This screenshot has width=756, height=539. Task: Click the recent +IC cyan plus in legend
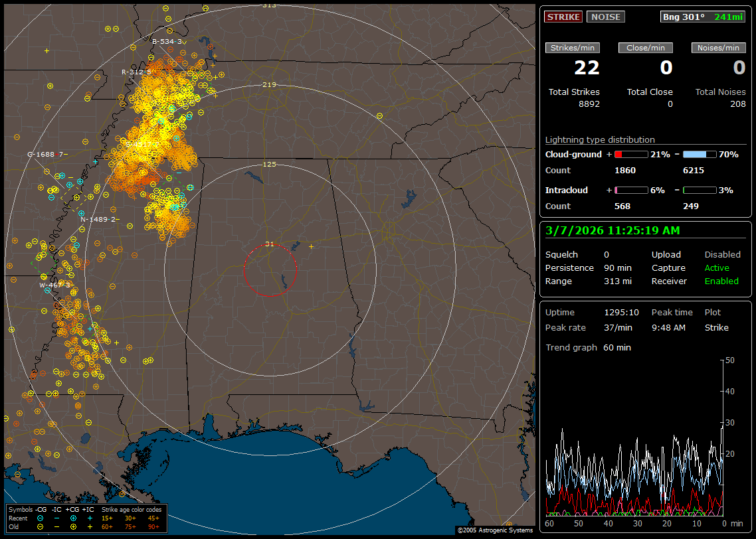click(89, 518)
